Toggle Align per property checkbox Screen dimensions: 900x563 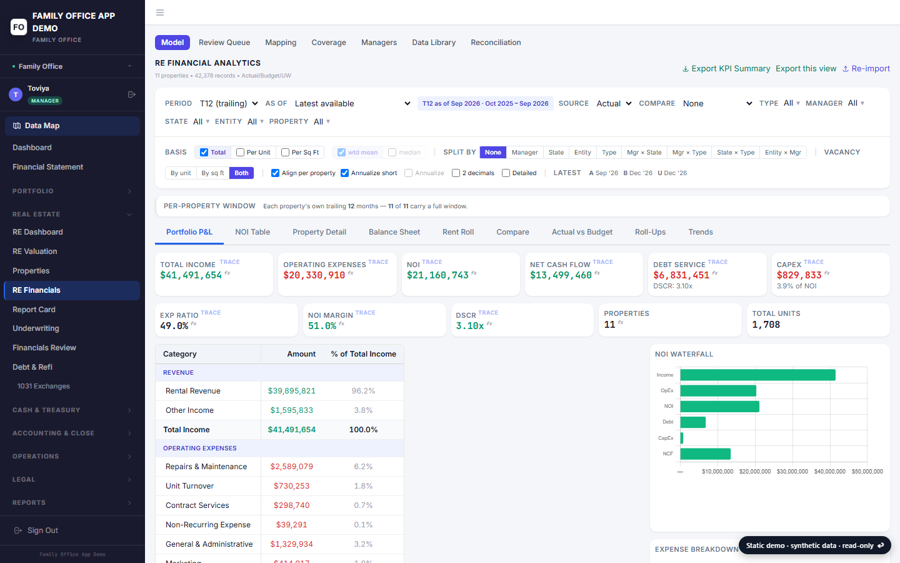click(275, 173)
